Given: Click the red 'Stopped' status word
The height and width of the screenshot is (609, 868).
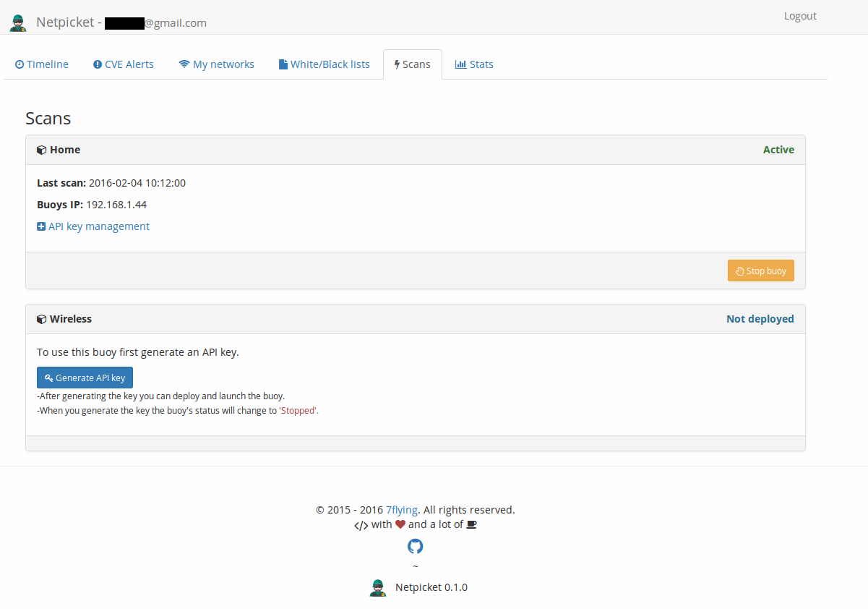Looking at the screenshot, I should coord(298,410).
